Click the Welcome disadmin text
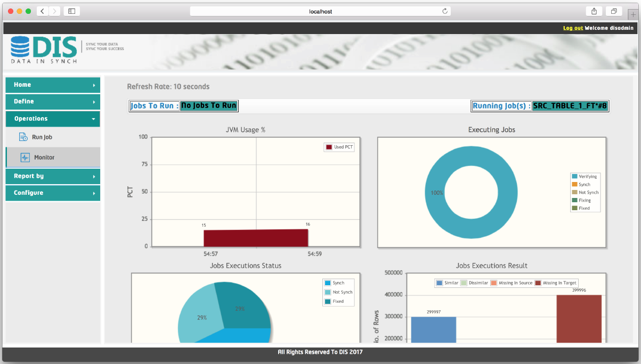The height and width of the screenshot is (364, 641). click(609, 28)
